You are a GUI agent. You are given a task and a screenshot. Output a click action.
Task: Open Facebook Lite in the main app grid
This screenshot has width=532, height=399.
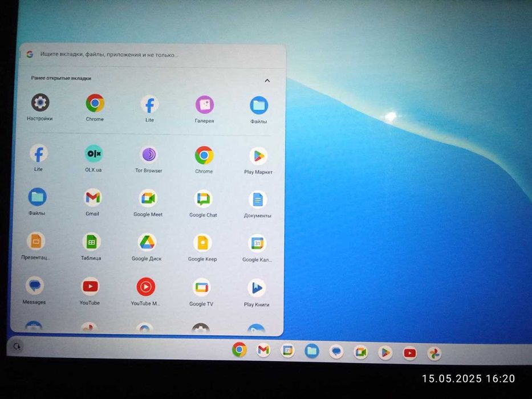[x=39, y=154]
